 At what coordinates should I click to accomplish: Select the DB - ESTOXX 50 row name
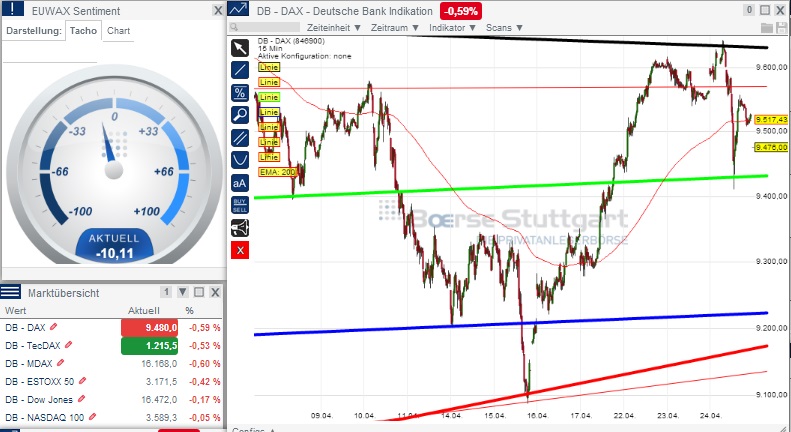(39, 382)
